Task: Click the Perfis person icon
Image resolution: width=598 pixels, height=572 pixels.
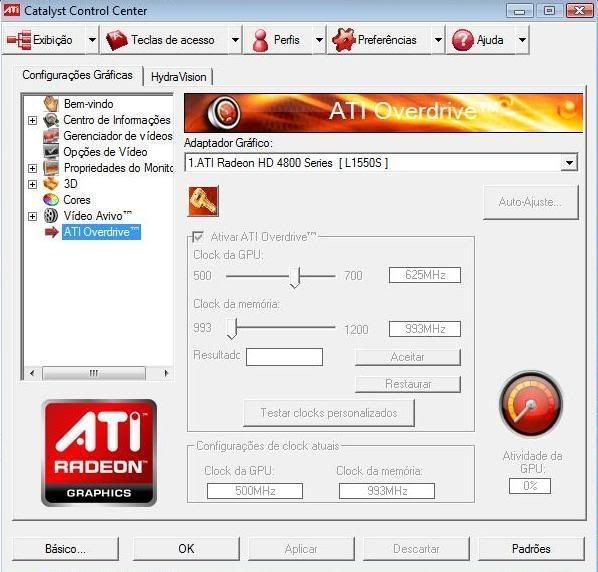Action: click(x=260, y=40)
